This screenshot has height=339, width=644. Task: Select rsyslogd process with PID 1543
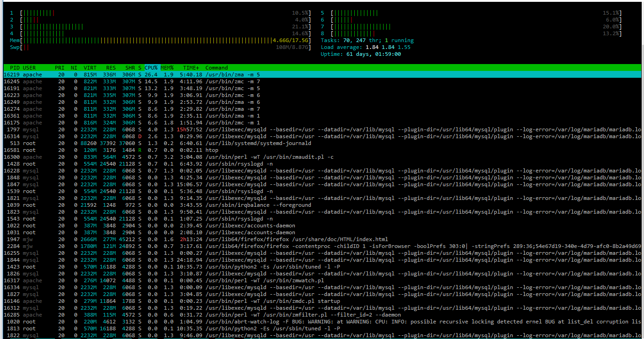pos(322,219)
